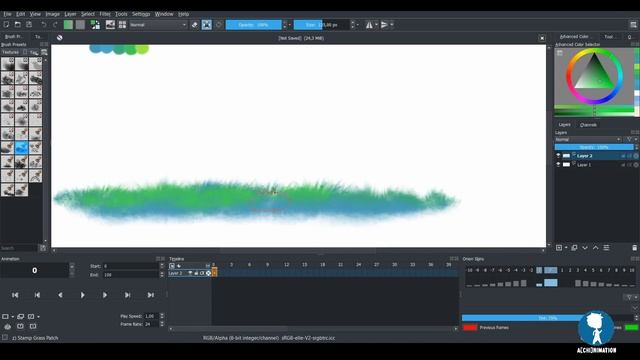
Task: Hide Layer 2 with its eye icon
Action: [x=558, y=156]
